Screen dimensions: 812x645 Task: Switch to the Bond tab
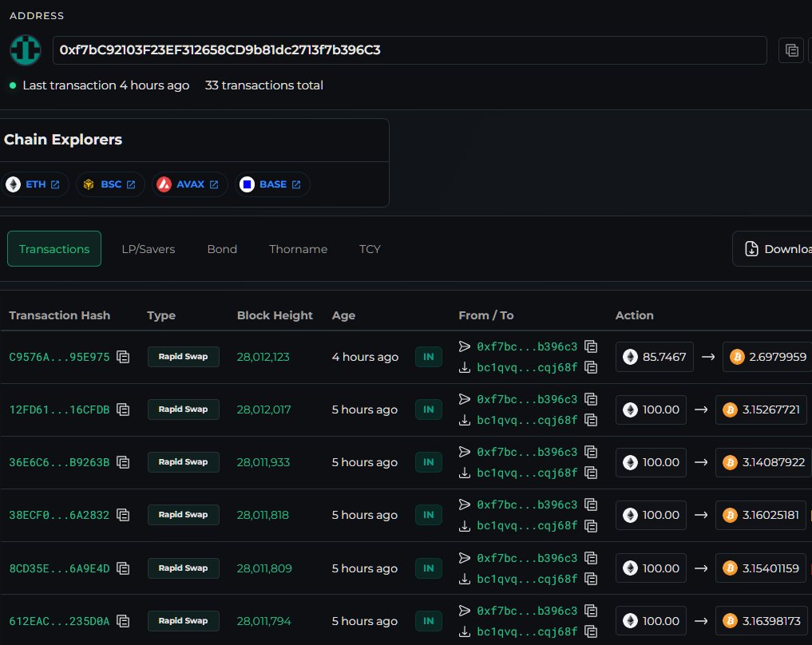(222, 249)
